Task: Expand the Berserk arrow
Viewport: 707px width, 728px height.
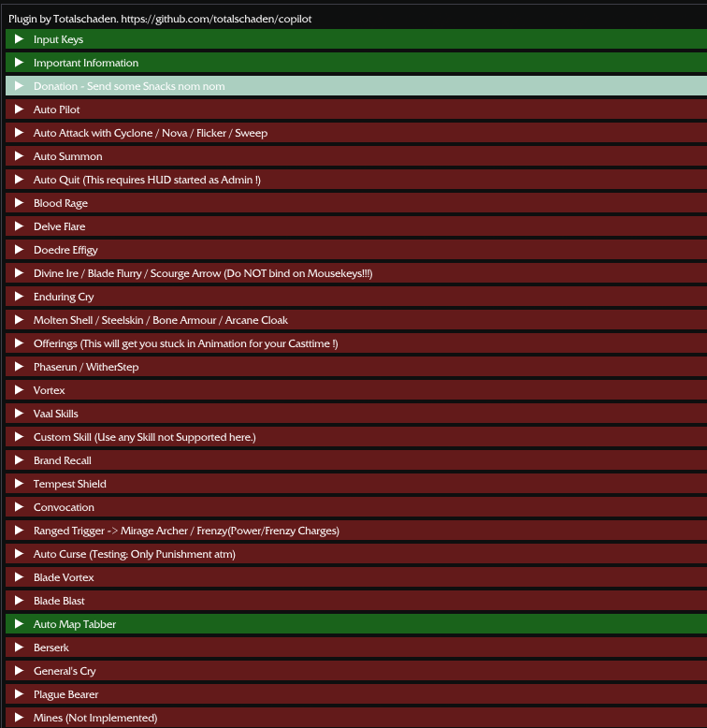Action: (19, 648)
